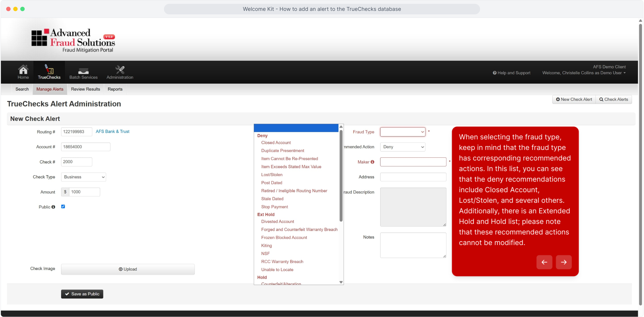644x317 pixels.
Task: Select Post Dated in the dropdown list
Action: (272, 183)
